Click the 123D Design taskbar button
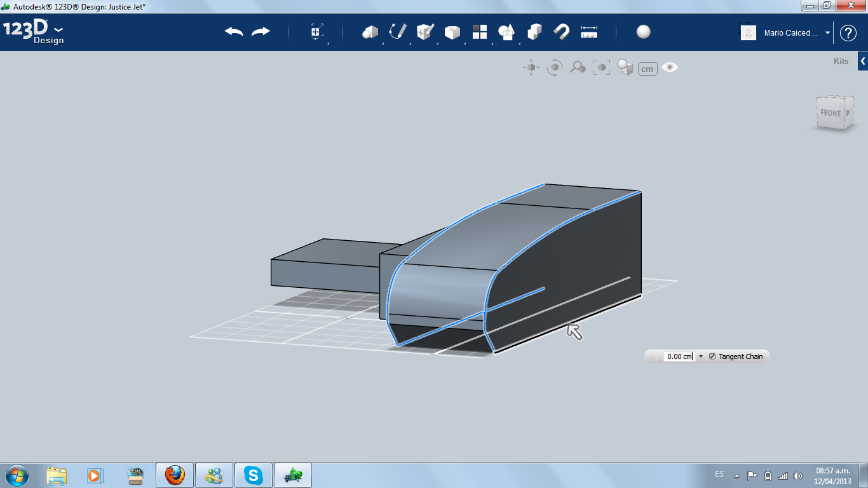Viewport: 868px width, 488px height. point(293,475)
